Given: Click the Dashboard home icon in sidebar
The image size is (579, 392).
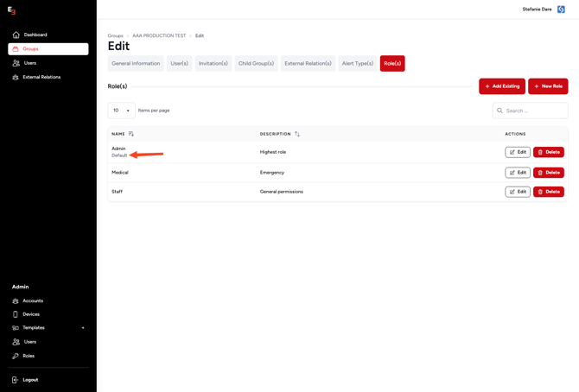Looking at the screenshot, I should coord(16,35).
